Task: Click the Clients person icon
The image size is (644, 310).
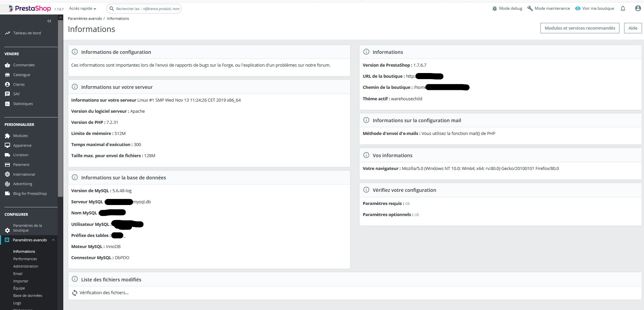Action: (x=7, y=84)
